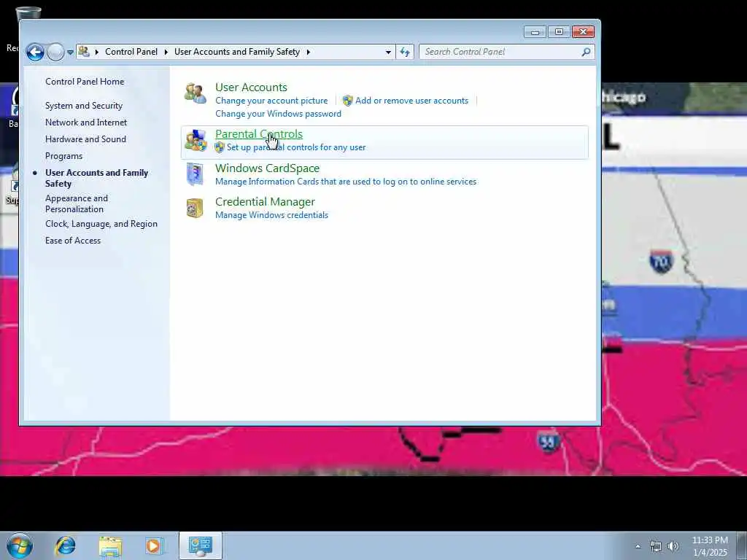The image size is (747, 560).
Task: Select Appearance and Personalization in sidebar
Action: coord(77,203)
